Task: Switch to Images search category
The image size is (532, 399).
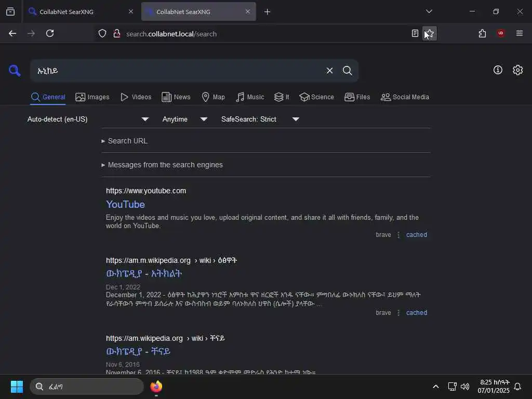Action: tap(92, 97)
